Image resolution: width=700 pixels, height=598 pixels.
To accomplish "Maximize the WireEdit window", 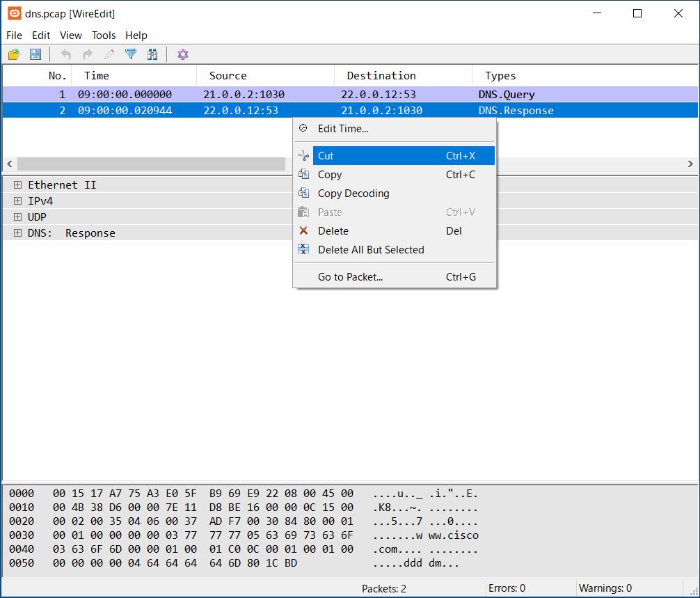I will click(x=637, y=13).
